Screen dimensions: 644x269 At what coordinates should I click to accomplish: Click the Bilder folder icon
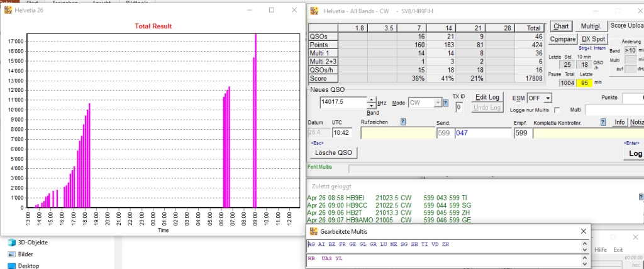11,254
